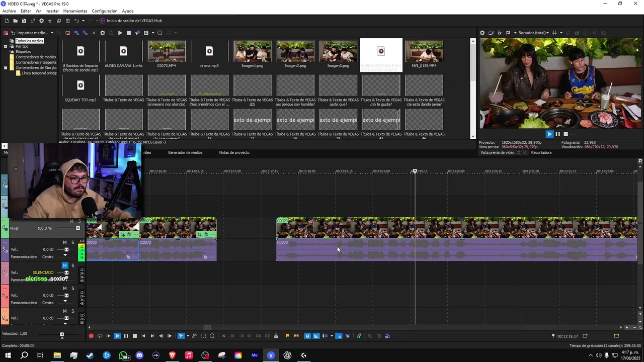Viewport: 644px width, 362px height.
Task: Click the Importar medio button
Action: (x=29, y=33)
